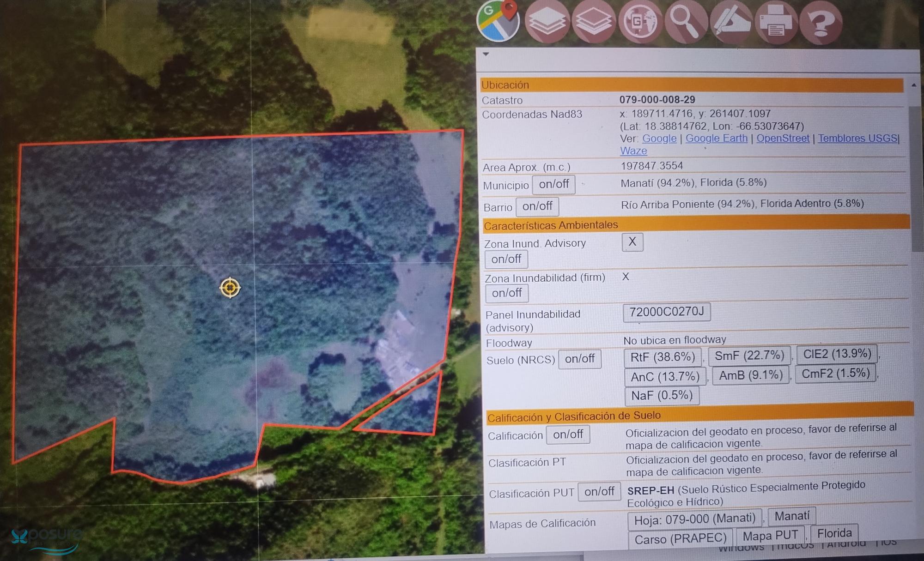Collapse panel with top-left small arrow
Image resolution: width=924 pixels, height=561 pixels.
486,54
